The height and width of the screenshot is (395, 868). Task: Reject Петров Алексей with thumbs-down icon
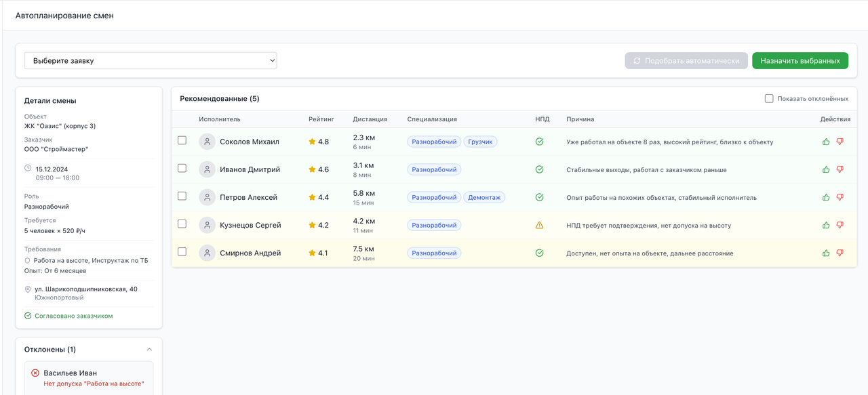pos(840,197)
